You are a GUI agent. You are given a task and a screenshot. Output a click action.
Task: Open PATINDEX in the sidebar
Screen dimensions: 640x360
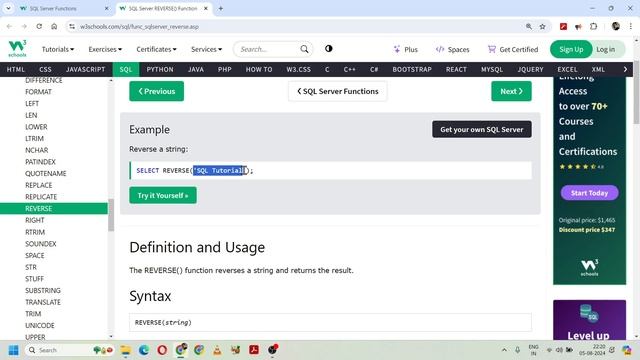[x=40, y=162]
